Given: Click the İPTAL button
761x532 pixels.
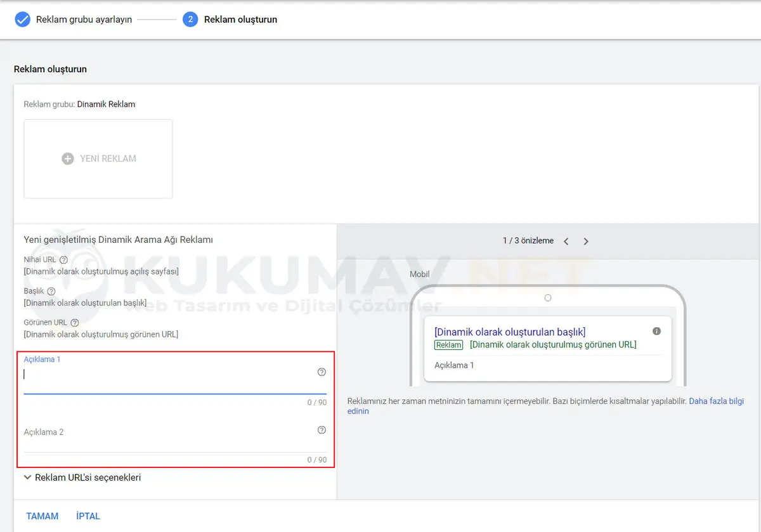Looking at the screenshot, I should click(x=88, y=516).
